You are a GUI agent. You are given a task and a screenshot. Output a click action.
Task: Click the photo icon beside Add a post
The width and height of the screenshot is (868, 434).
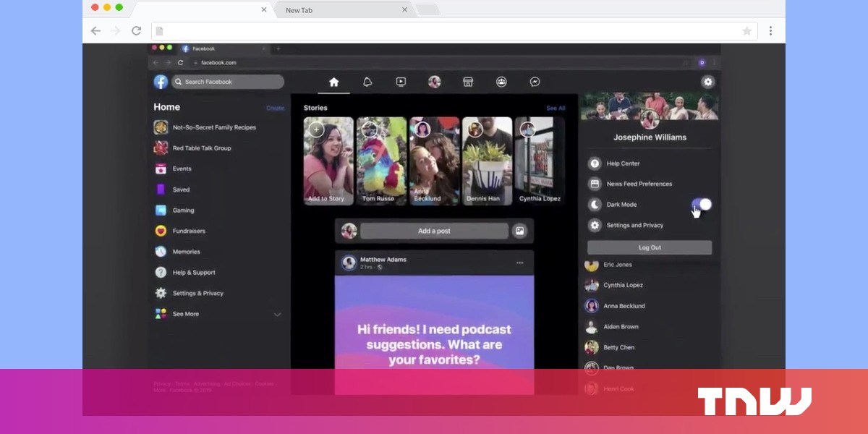point(519,231)
